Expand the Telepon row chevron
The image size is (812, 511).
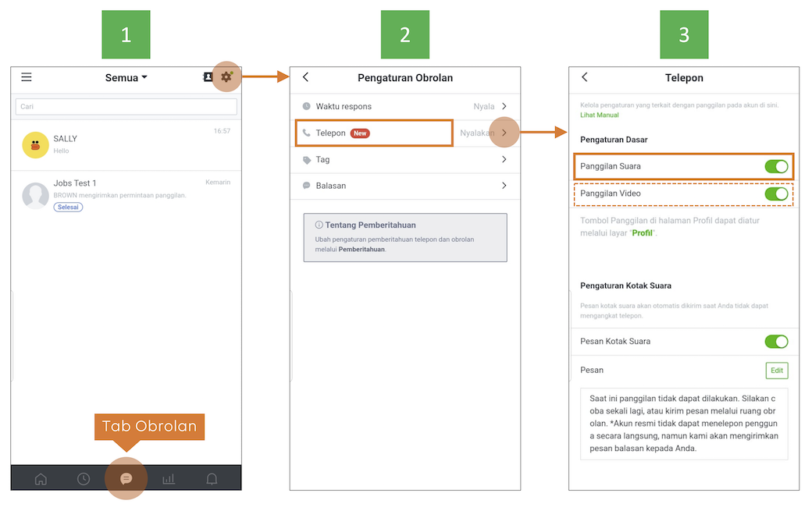[504, 133]
